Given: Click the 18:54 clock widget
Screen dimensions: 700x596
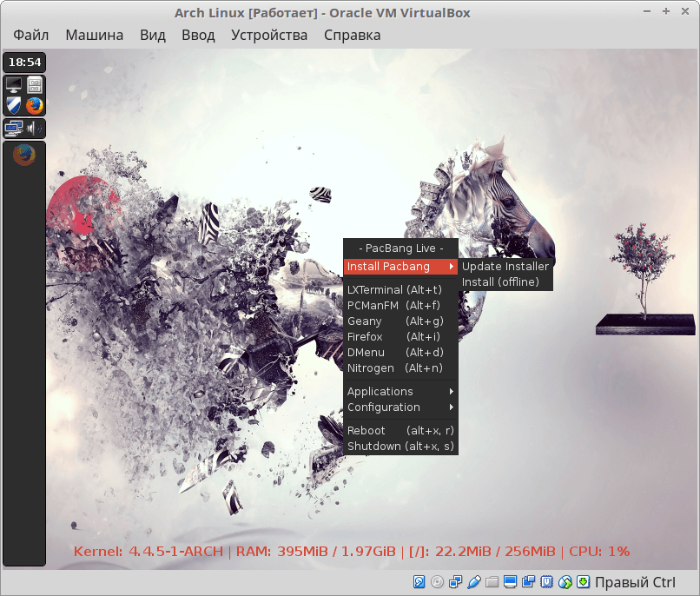Looking at the screenshot, I should coord(24,63).
